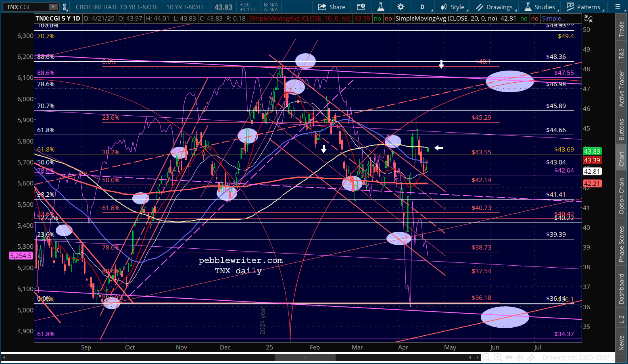Open the Drawings dropdown menu
The width and height of the screenshot is (628, 364).
point(496,7)
